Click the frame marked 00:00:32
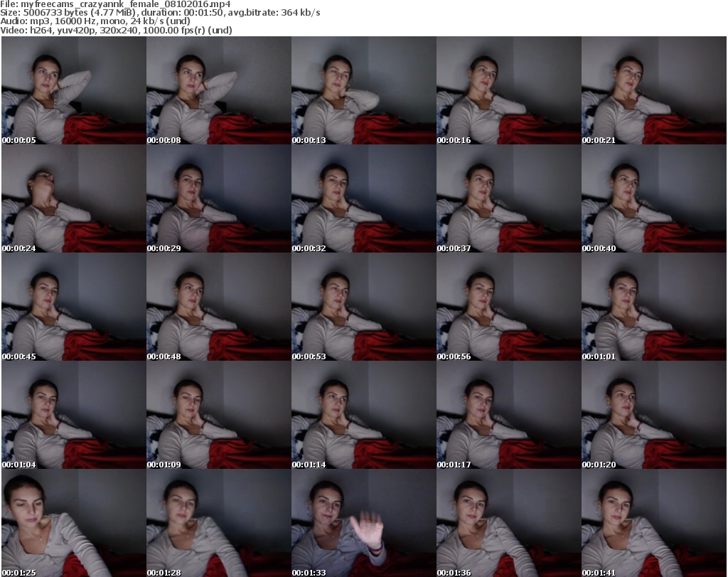Image resolution: width=728 pixels, height=577 pixels. (363, 198)
